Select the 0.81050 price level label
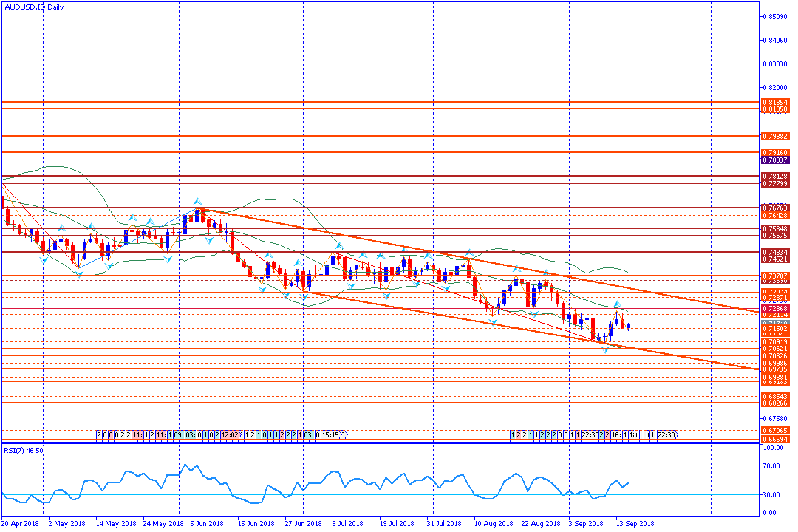 (x=774, y=109)
